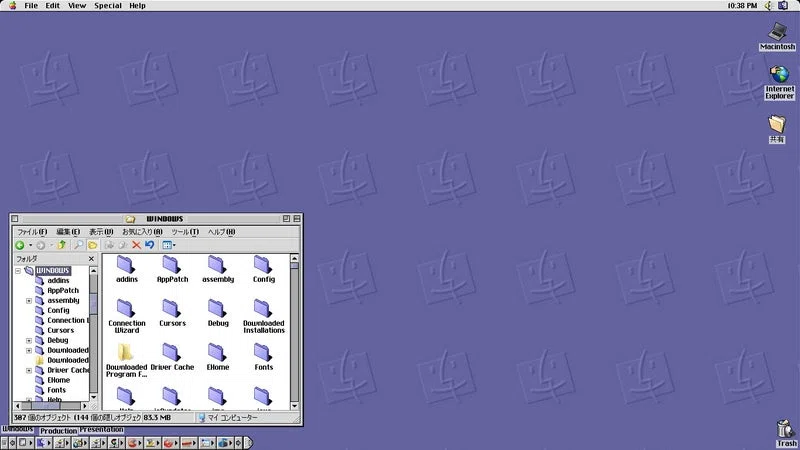Select addins in the folder tree
Viewport: 800px width, 450px height.
pyautogui.click(x=58, y=281)
